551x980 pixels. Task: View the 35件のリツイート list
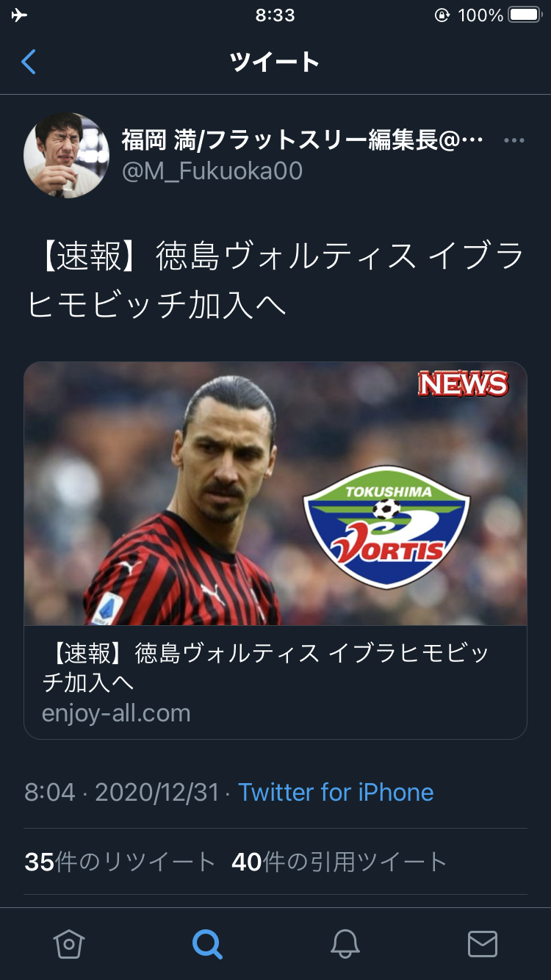point(120,862)
